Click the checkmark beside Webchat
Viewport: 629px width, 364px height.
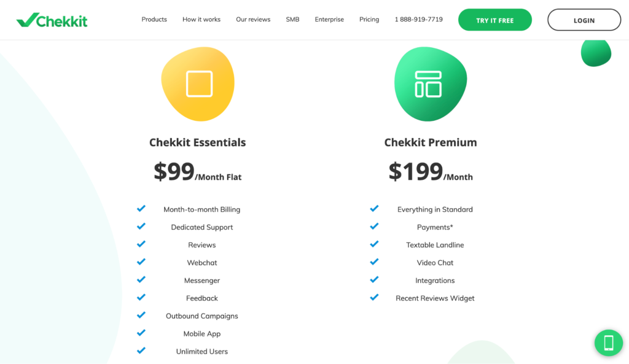pyautogui.click(x=141, y=261)
